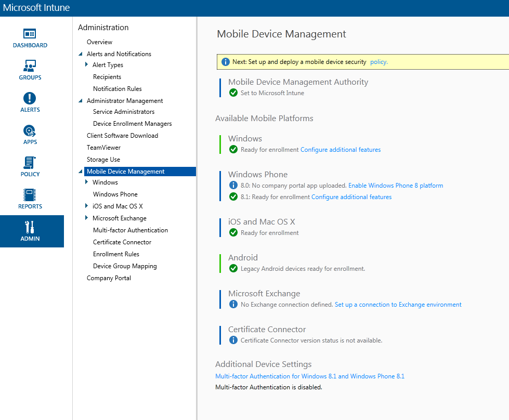The image size is (509, 420).
Task: Expand the iOS and Mac OS X tree node
Action: pos(86,205)
